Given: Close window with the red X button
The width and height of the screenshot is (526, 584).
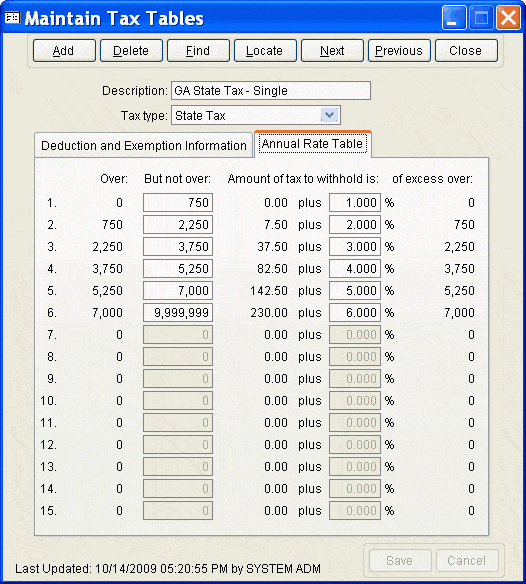Looking at the screenshot, I should [x=508, y=18].
